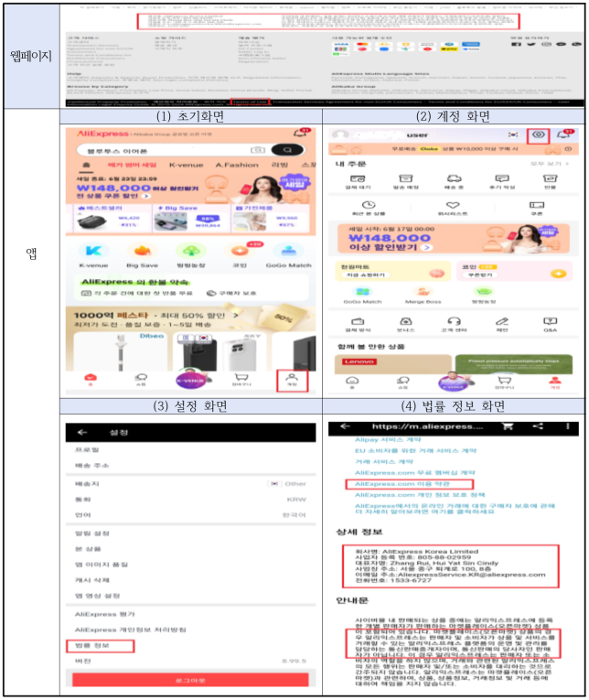
Task: Open EU 소비자 거래 서비스 계약 link
Action: (415, 451)
